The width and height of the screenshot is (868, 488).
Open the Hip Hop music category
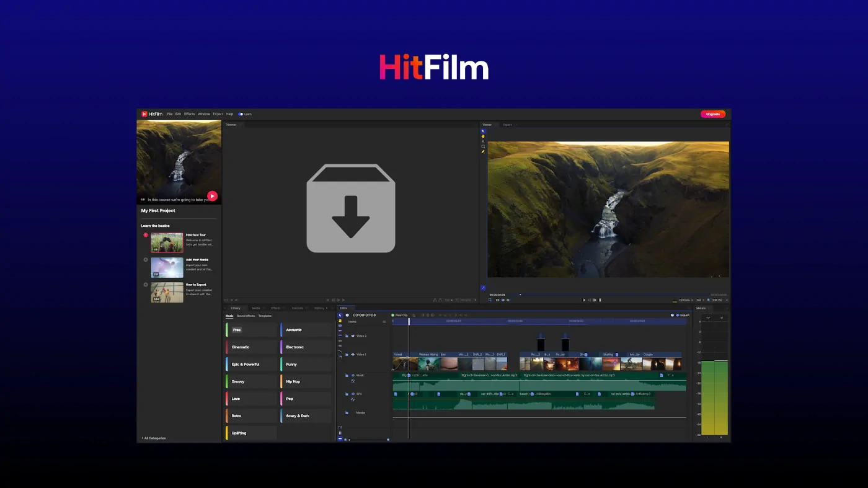click(x=306, y=381)
